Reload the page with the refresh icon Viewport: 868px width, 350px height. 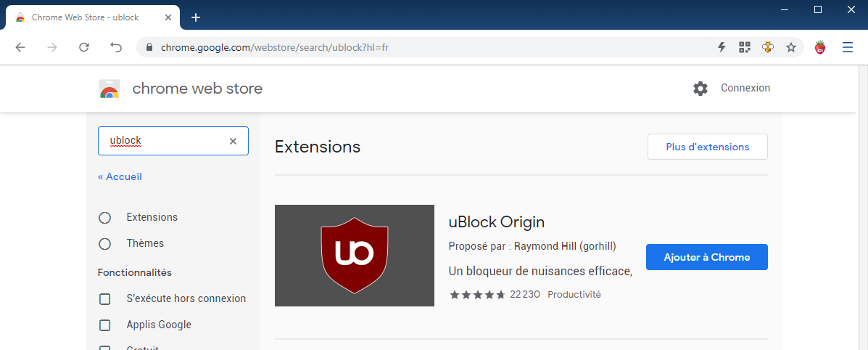tap(84, 47)
